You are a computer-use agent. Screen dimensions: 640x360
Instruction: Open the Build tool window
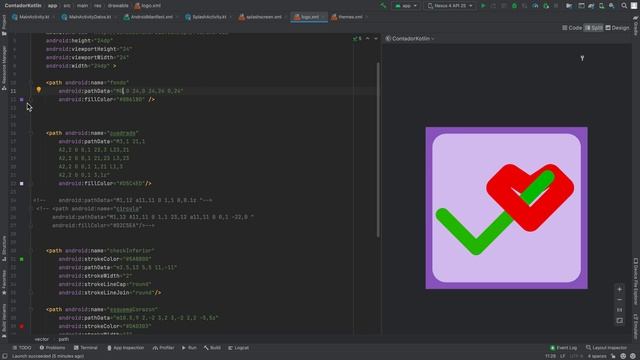coord(212,348)
